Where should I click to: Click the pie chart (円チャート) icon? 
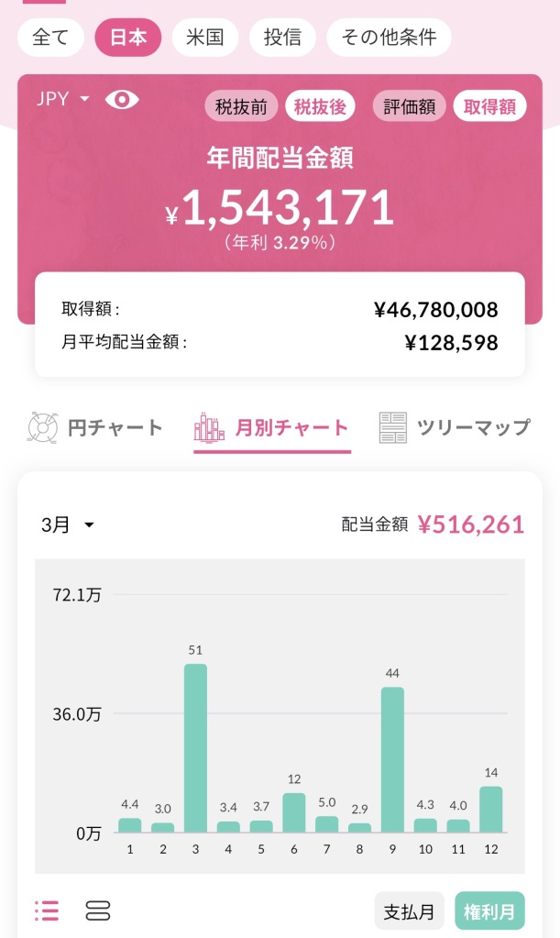click(x=42, y=427)
